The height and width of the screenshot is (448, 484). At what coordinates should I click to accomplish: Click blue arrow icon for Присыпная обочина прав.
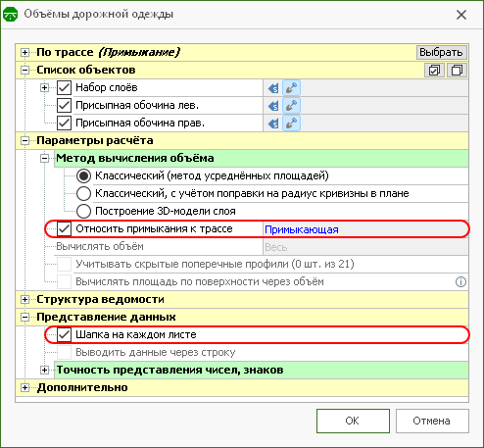[x=273, y=124]
